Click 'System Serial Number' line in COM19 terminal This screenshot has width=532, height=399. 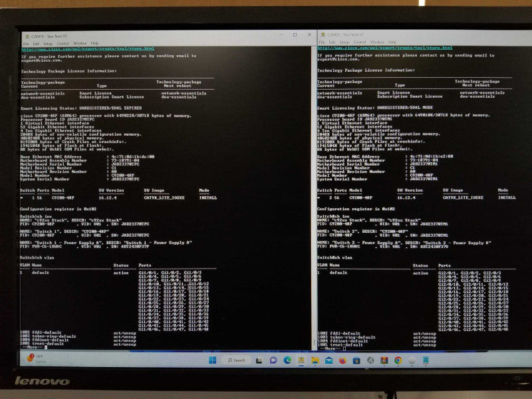(79, 179)
